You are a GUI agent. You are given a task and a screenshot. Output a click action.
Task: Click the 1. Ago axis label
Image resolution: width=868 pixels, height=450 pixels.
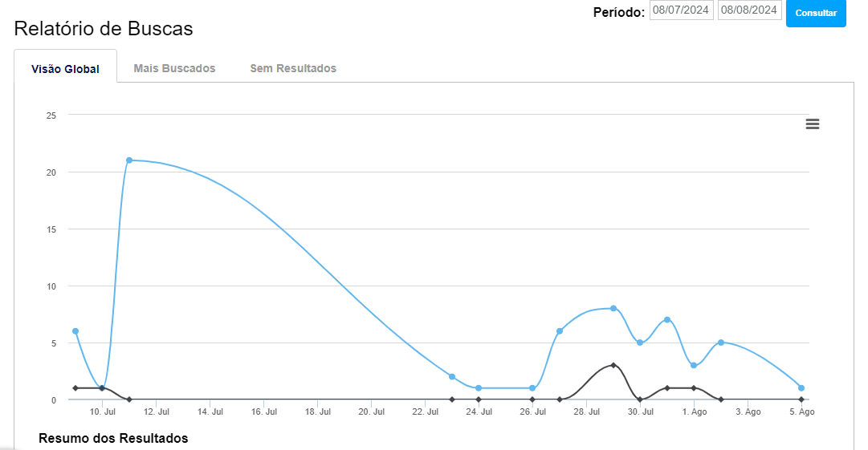pos(695,412)
